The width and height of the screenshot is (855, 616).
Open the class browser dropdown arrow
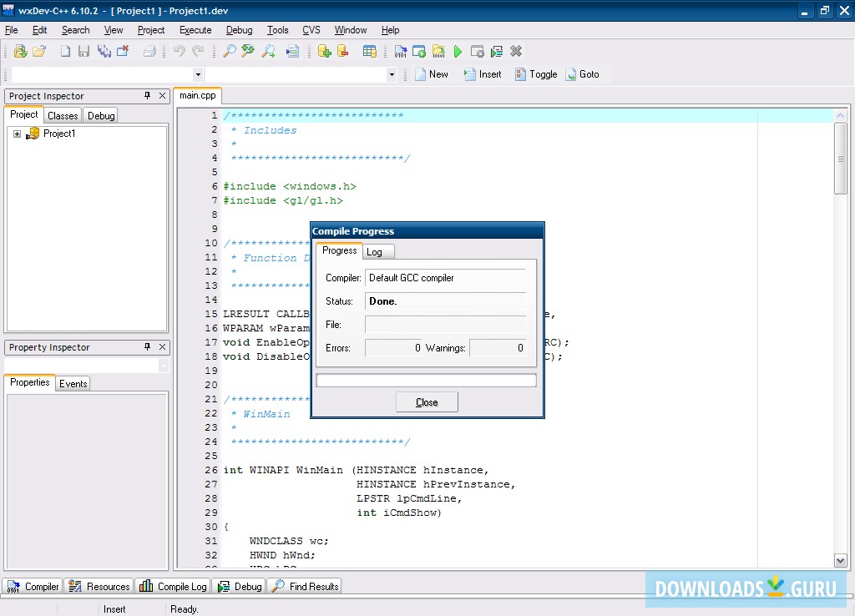(x=391, y=74)
